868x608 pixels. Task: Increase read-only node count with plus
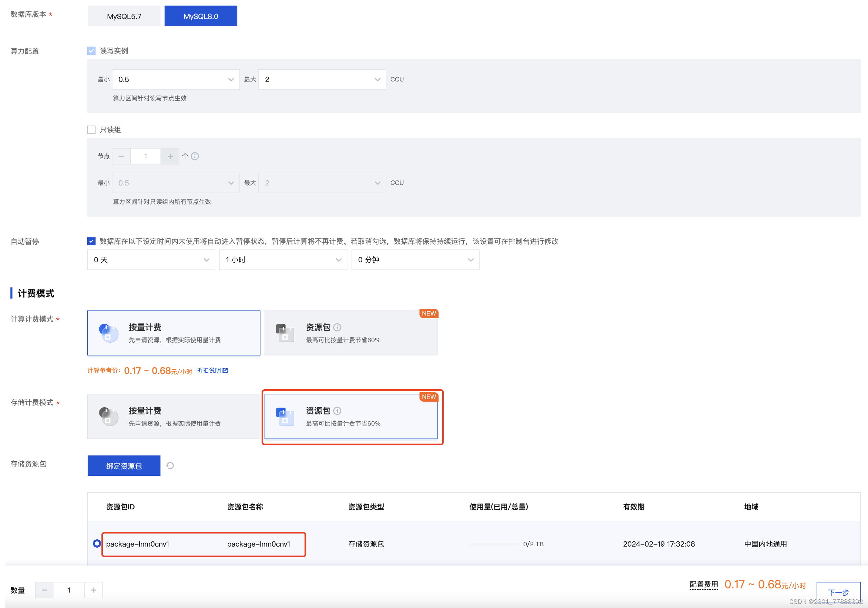click(170, 156)
